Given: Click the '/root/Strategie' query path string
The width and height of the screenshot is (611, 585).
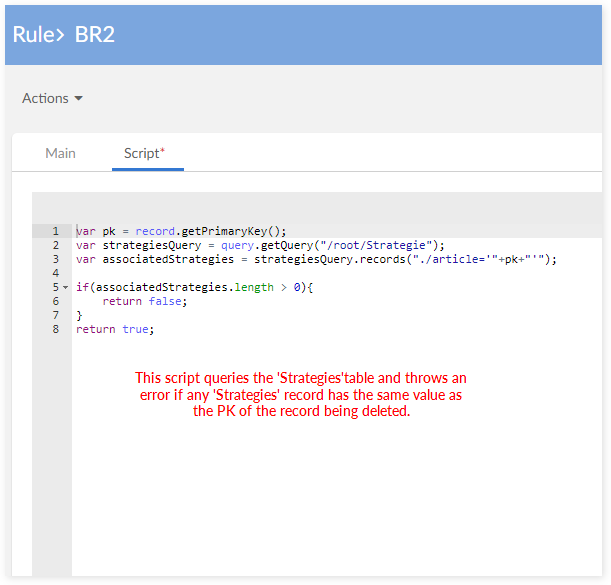Looking at the screenshot, I should 376,245.
